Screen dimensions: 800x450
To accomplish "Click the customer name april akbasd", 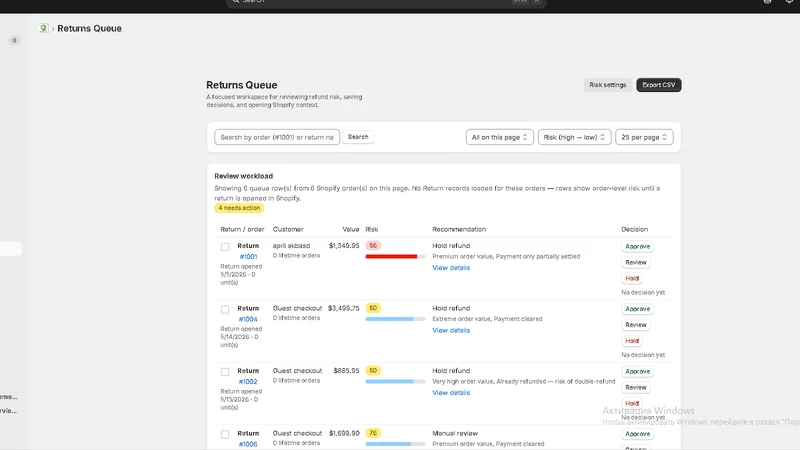I will (x=291, y=246).
